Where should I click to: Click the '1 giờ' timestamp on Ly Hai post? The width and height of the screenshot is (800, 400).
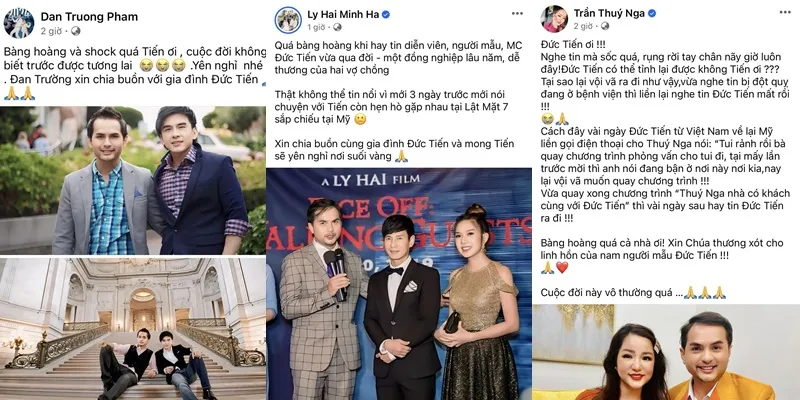[316, 27]
